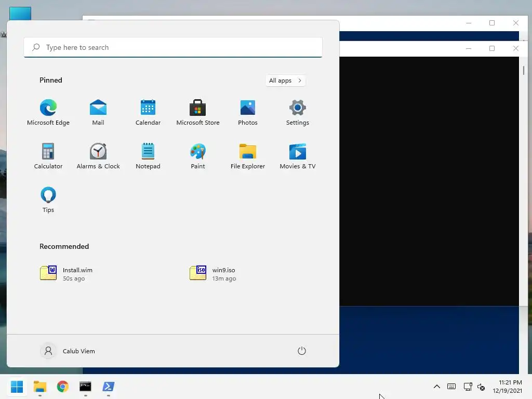The height and width of the screenshot is (399, 532).
Task: Open the Calendar app
Action: [x=148, y=113]
